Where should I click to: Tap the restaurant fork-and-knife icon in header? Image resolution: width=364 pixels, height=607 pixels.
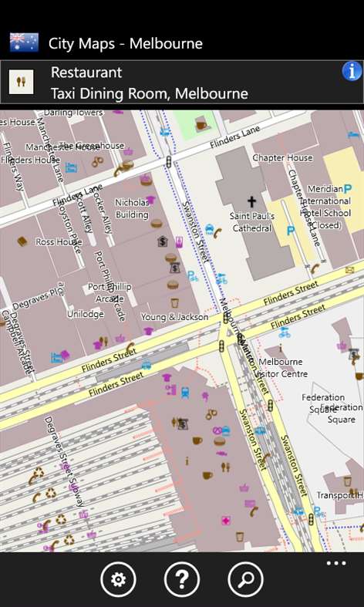(x=22, y=82)
